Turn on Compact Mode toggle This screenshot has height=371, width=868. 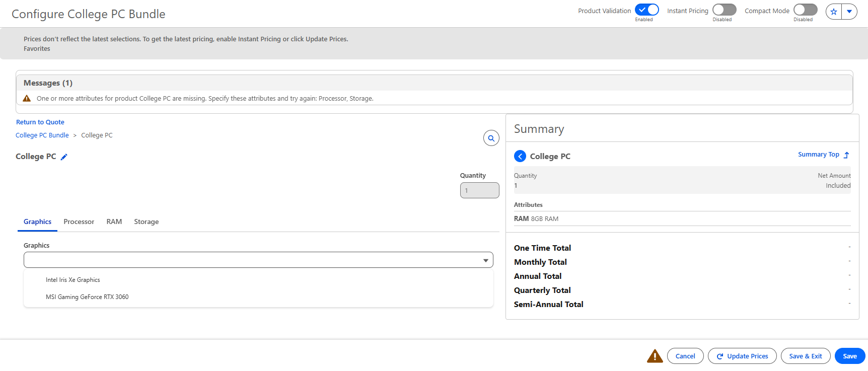[805, 10]
